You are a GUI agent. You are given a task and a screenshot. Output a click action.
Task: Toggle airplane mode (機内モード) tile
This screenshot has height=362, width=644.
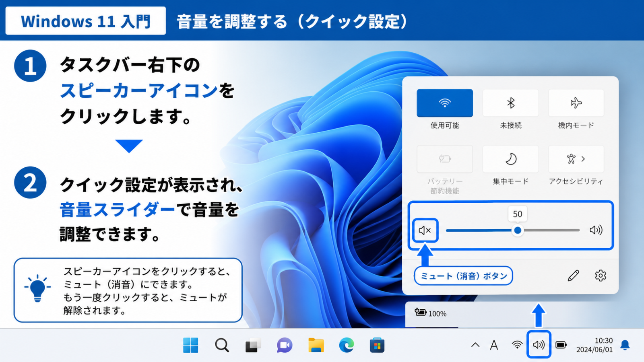(x=576, y=103)
